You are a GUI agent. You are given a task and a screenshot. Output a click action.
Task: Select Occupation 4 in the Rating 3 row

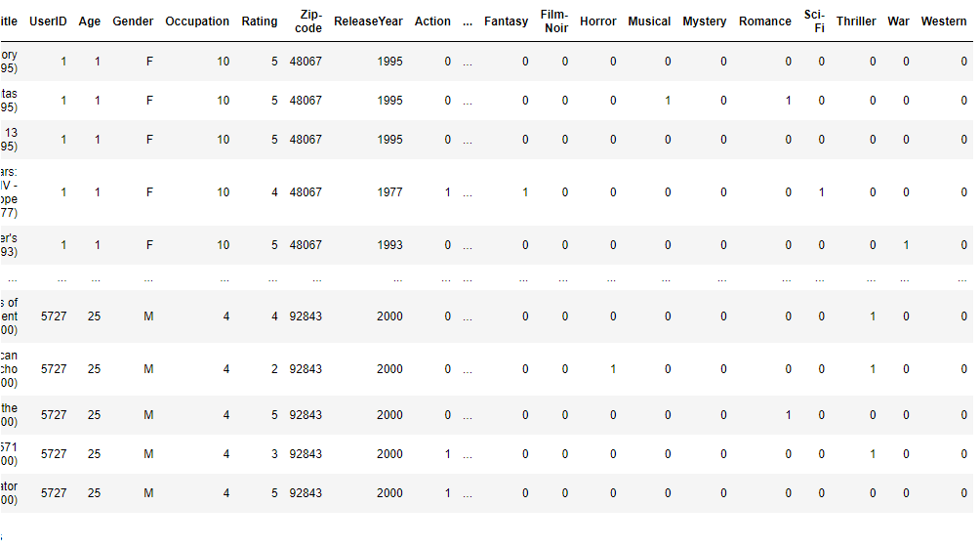pos(226,454)
